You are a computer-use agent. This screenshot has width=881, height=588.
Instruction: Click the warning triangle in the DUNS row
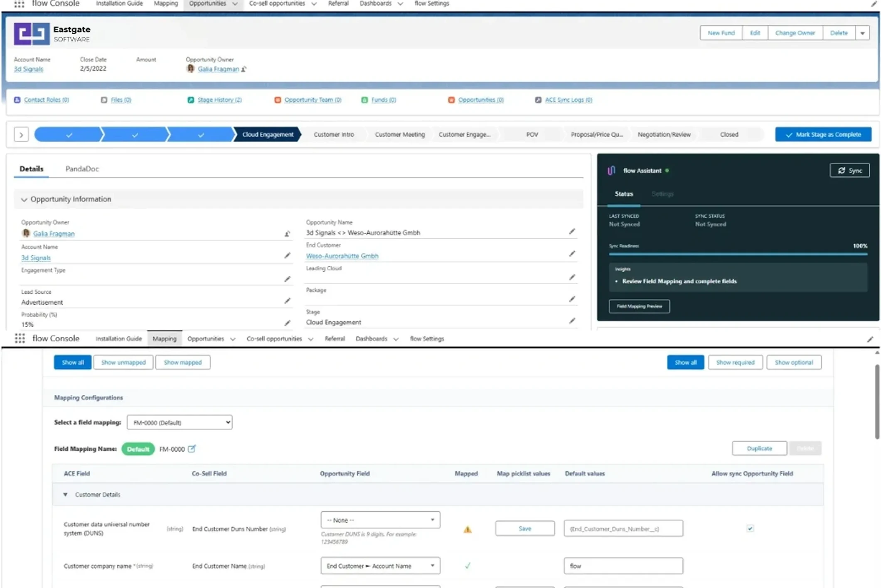[x=468, y=529]
